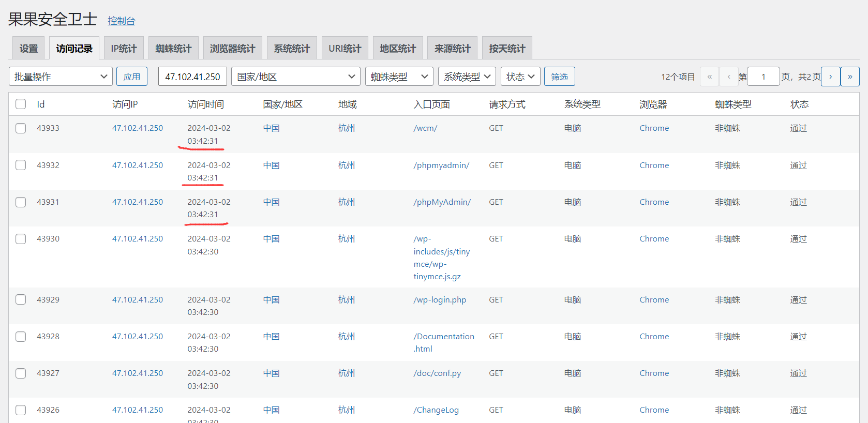Image resolution: width=868 pixels, height=423 pixels.
Task: Switch to the 设置 tab
Action: [28, 49]
